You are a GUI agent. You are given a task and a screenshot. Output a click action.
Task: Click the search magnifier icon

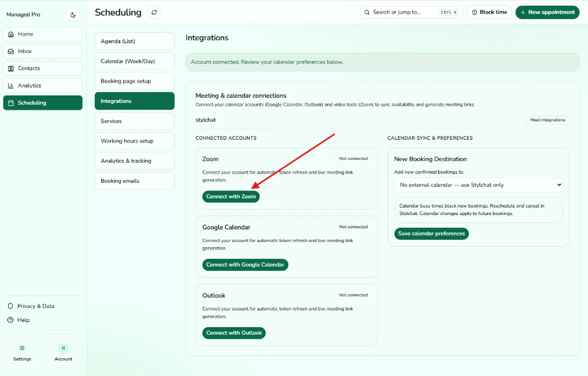tap(367, 13)
